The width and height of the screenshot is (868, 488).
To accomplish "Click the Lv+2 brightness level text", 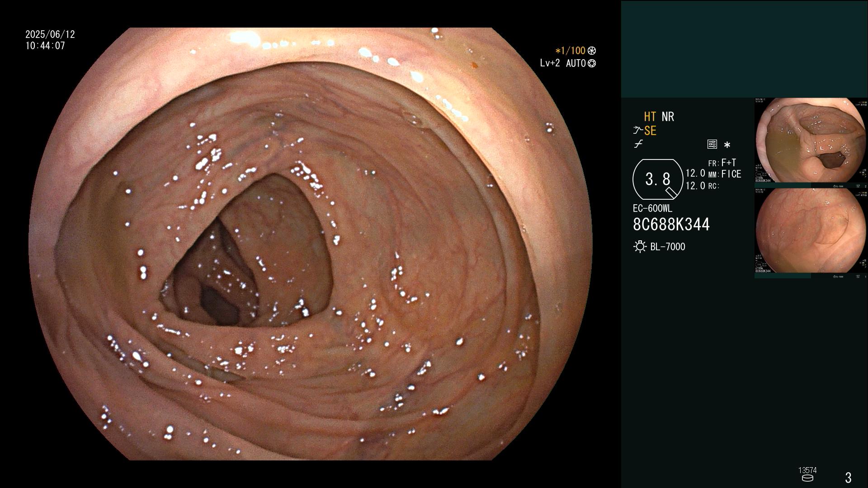I will click(550, 63).
